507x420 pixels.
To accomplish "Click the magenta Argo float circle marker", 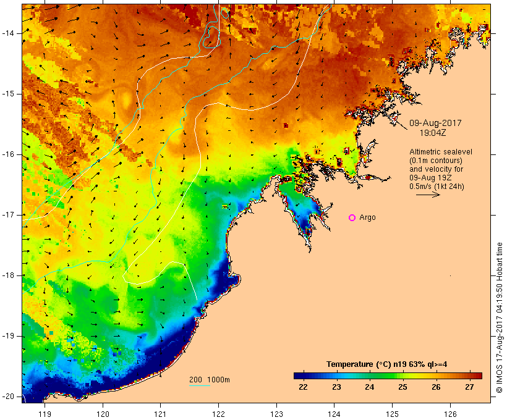I will click(x=352, y=218).
